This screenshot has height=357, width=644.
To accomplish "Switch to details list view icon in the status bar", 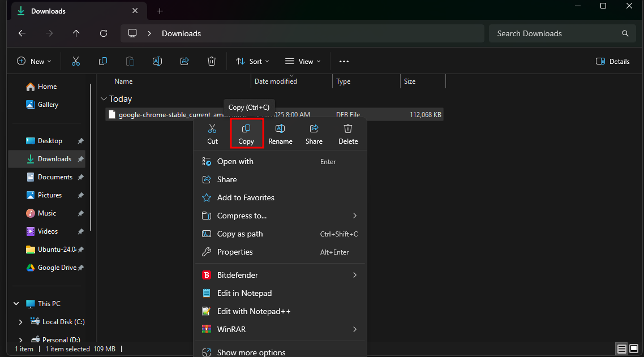I will [x=622, y=349].
